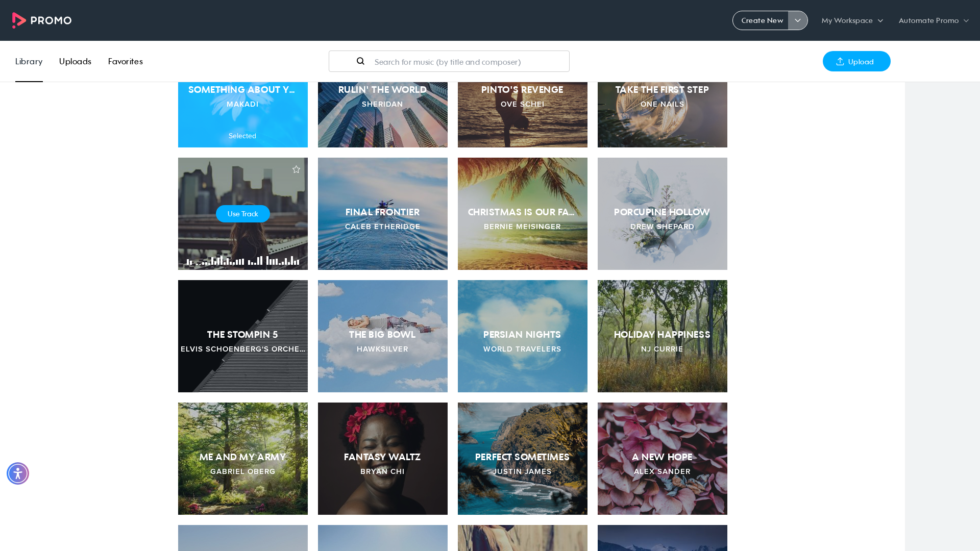Open the Create New dropdown arrow
The height and width of the screenshot is (551, 980).
pyautogui.click(x=798, y=20)
